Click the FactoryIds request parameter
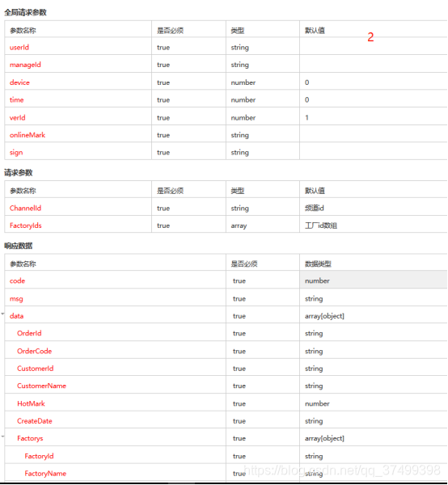 (25, 226)
